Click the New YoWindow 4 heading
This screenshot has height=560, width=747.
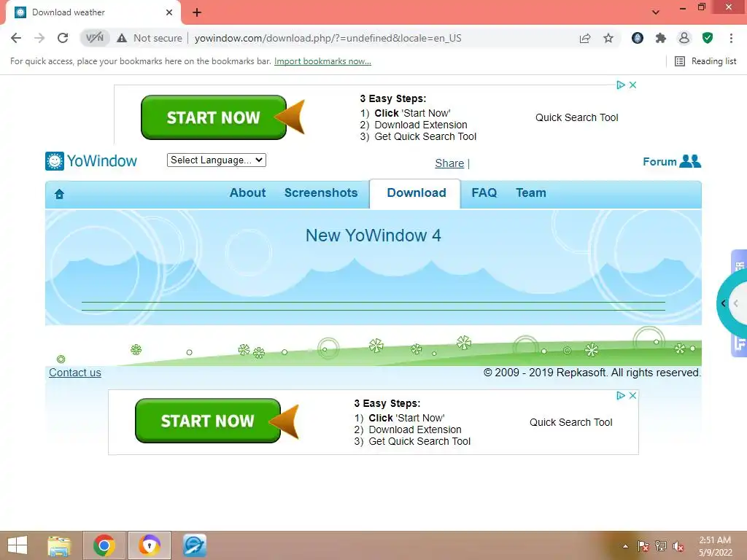373,236
